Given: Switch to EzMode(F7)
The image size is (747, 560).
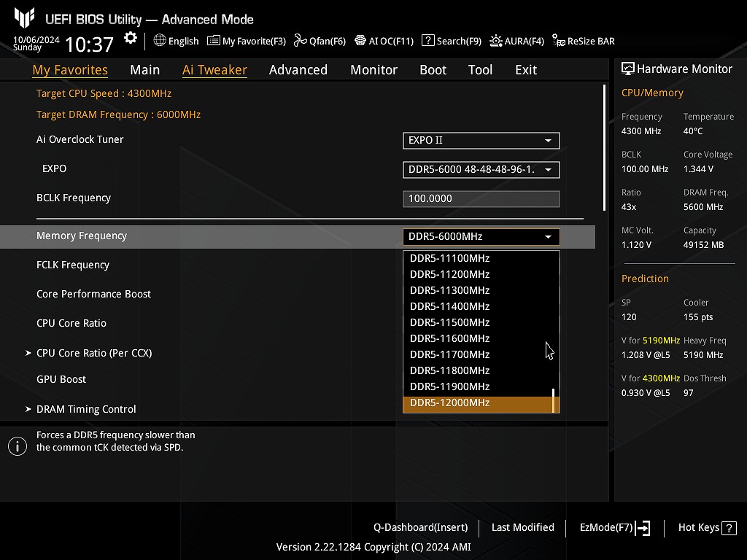Looking at the screenshot, I should (x=614, y=528).
